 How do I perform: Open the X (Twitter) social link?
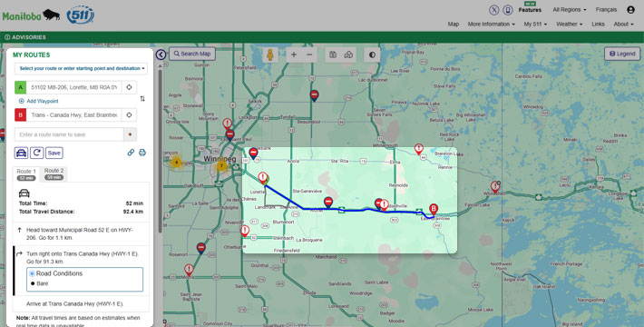click(x=494, y=10)
